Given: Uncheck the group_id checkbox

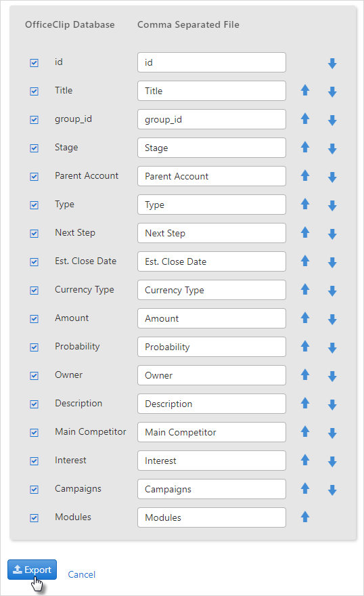Looking at the screenshot, I should [x=34, y=120].
